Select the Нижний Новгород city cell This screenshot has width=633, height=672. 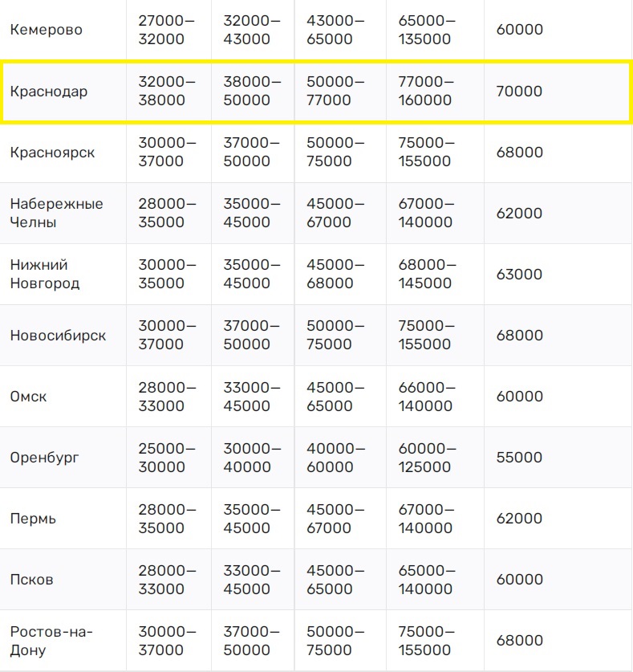pyautogui.click(x=45, y=275)
